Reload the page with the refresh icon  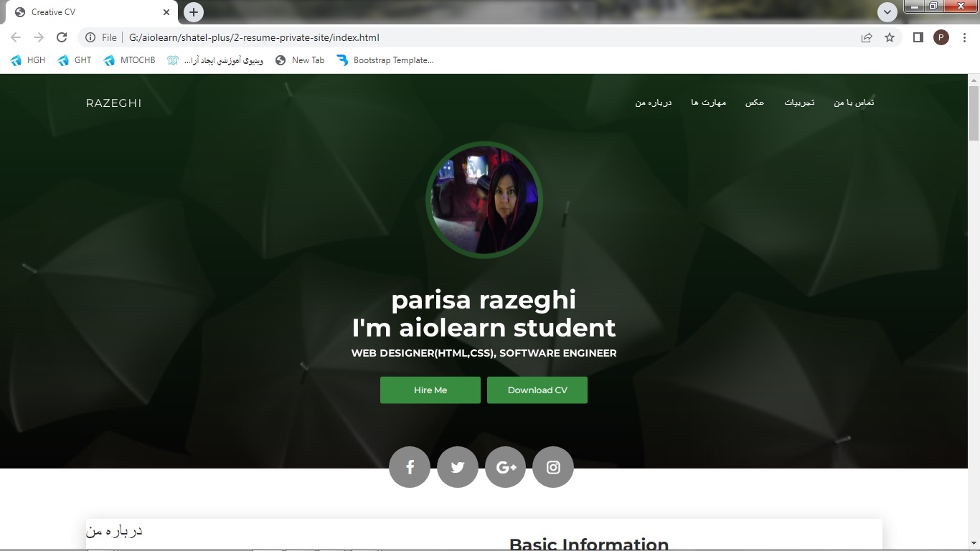[x=62, y=37]
